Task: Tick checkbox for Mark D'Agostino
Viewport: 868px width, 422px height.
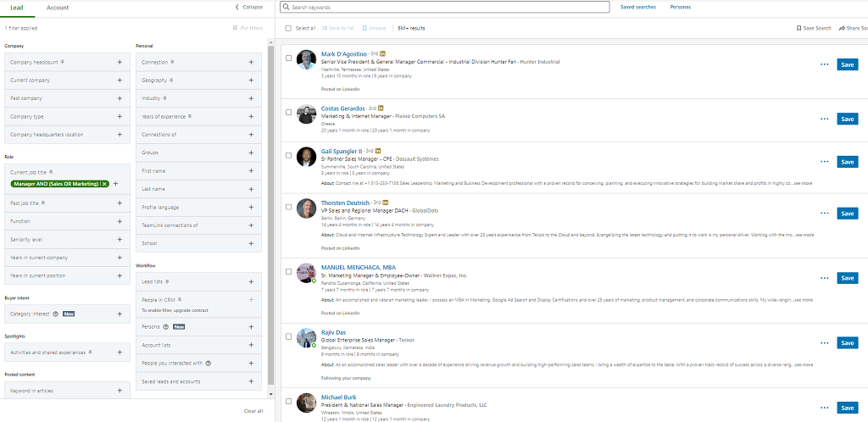Action: pos(288,58)
